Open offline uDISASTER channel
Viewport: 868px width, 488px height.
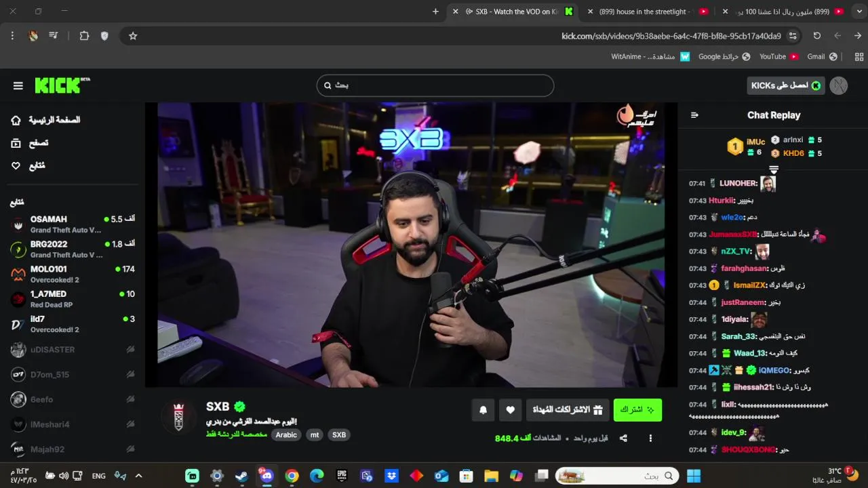[73, 350]
